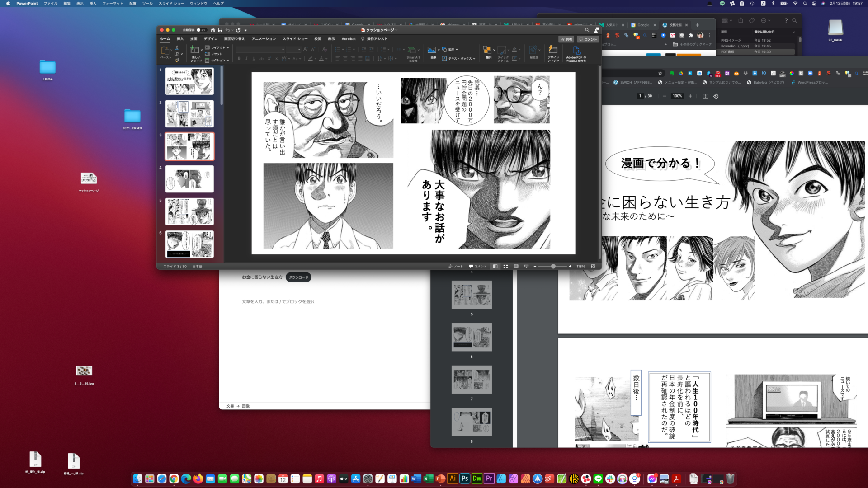This screenshot has width=868, height=488.
Task: Switch to Normal view in status bar
Action: [495, 267]
